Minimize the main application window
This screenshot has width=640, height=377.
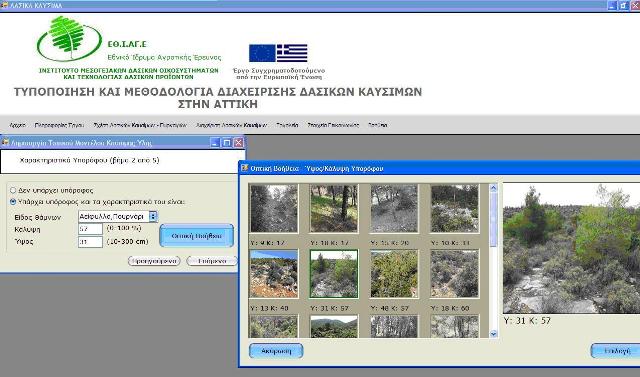click(x=612, y=5)
